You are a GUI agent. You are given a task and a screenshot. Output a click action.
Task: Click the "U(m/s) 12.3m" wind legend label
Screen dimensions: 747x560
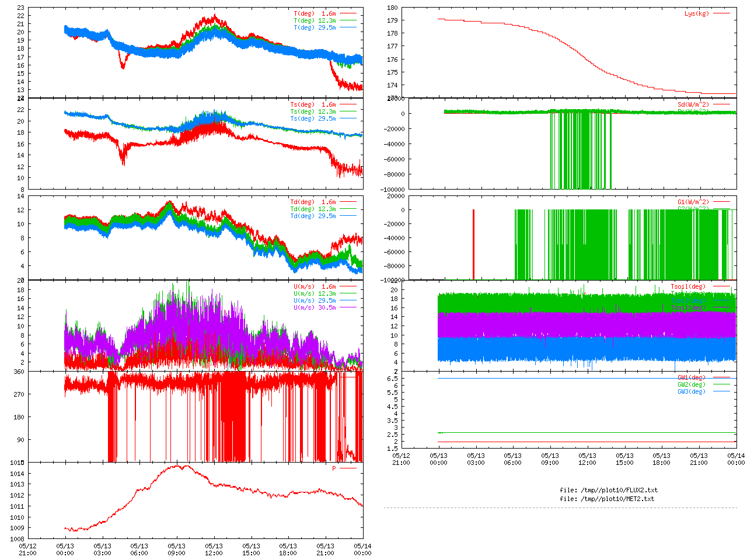[x=315, y=293]
